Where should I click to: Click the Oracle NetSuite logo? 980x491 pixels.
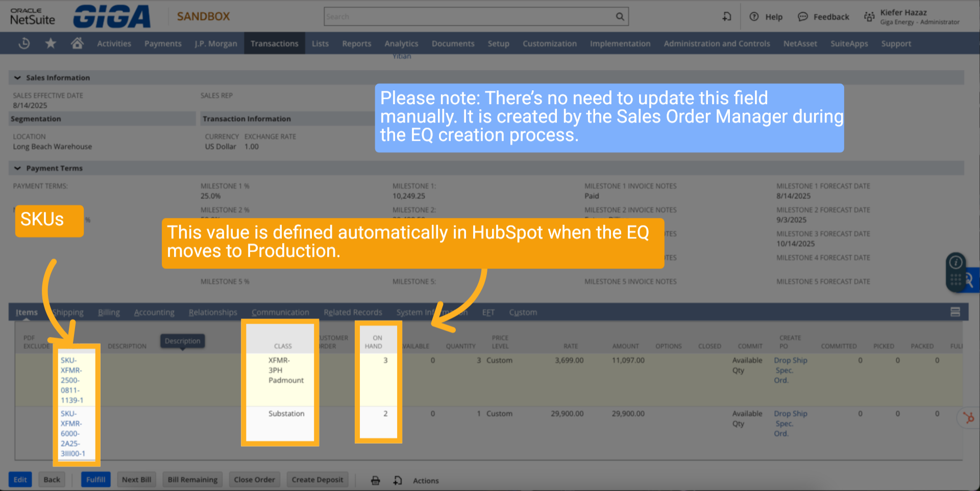pos(33,16)
